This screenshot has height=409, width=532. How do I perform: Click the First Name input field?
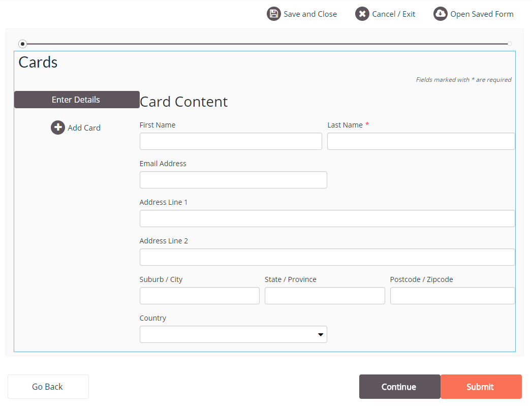click(x=231, y=141)
